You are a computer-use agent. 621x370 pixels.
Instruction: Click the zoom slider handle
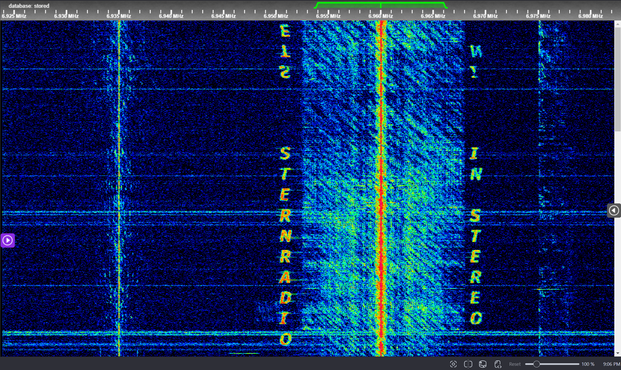tap(536, 364)
